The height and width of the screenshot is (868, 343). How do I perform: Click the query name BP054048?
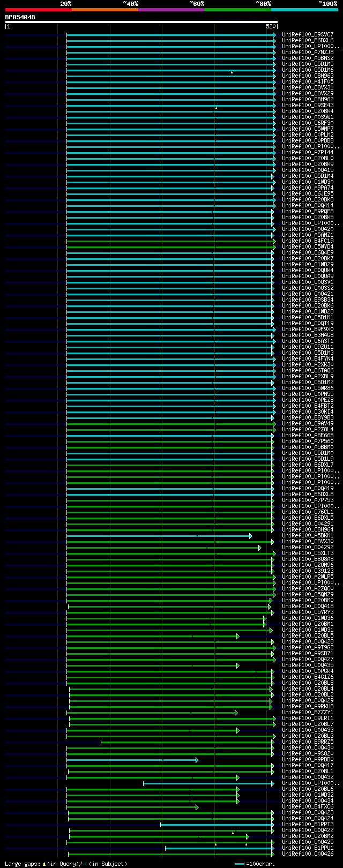[20, 17]
